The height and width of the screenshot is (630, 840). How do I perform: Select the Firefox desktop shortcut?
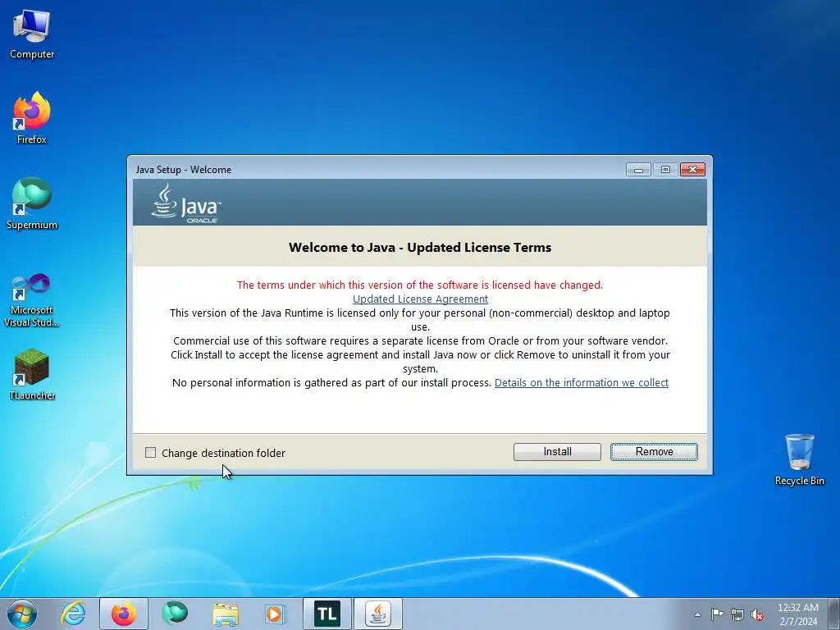click(x=32, y=118)
